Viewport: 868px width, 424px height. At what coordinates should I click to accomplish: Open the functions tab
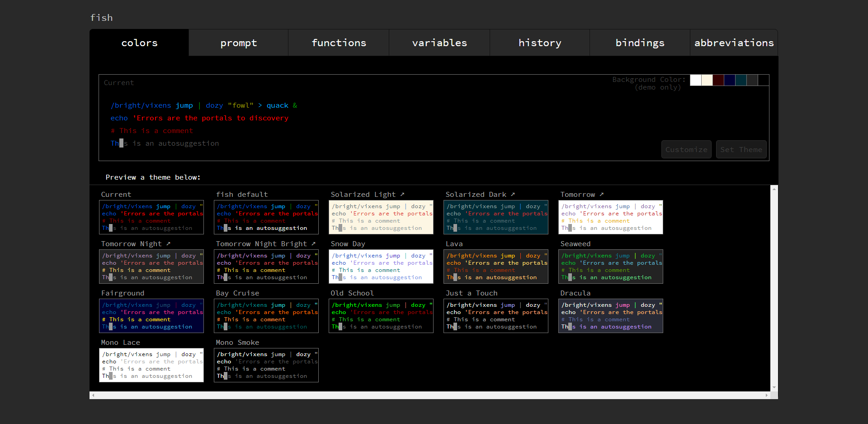339,43
